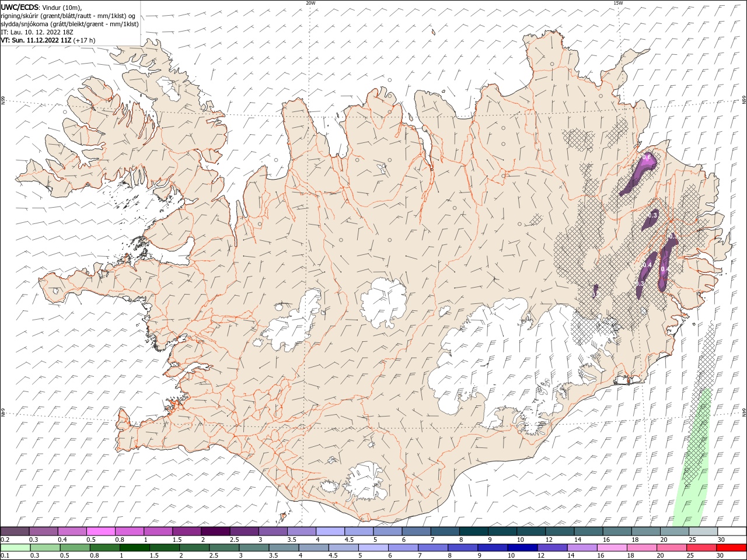Click the pale green rain band offshore
Image resolution: width=747 pixels, height=560 pixels.
point(693,461)
